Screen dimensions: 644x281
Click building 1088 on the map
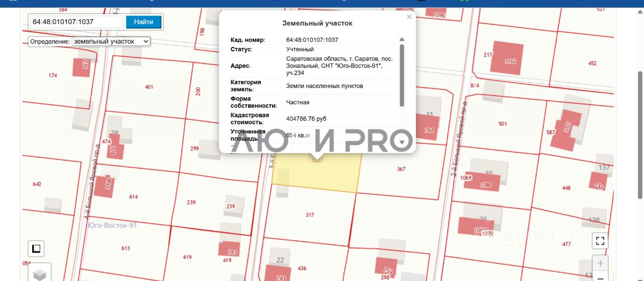[x=482, y=182]
